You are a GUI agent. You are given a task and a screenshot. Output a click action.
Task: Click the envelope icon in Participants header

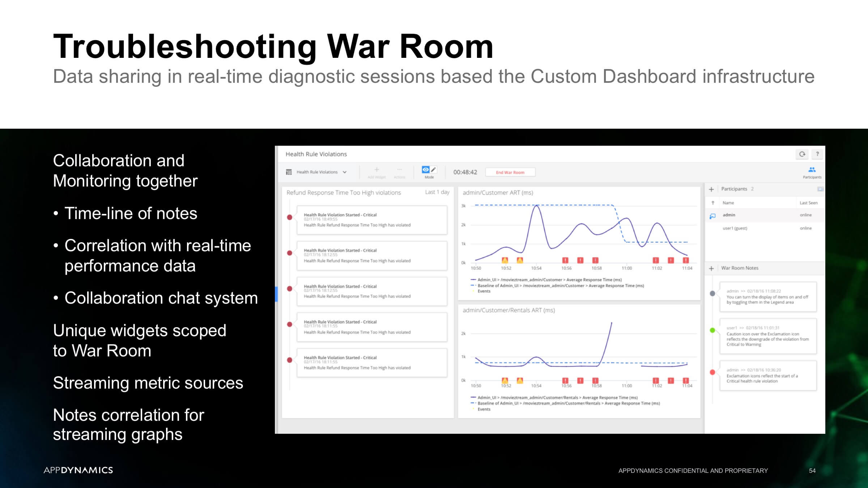click(x=820, y=189)
